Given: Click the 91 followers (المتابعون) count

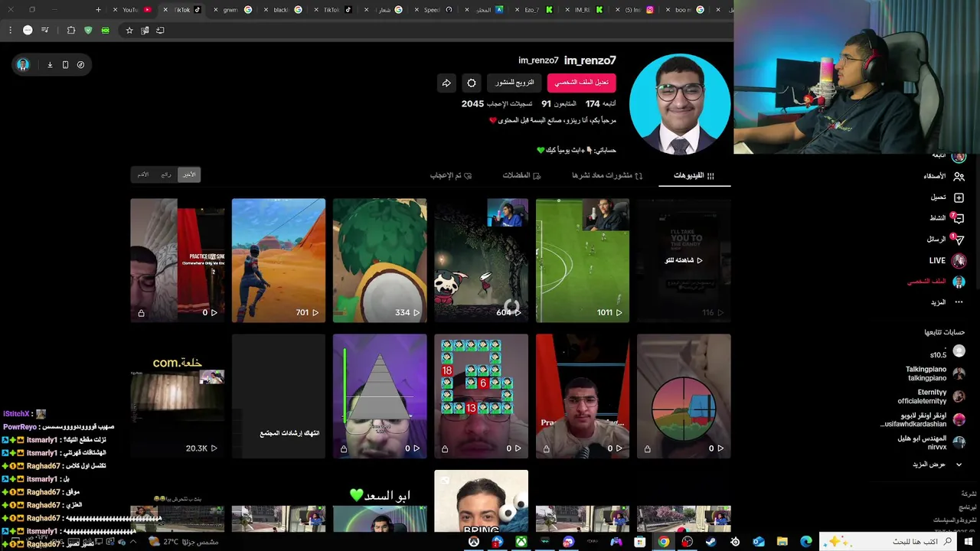Looking at the screenshot, I should pyautogui.click(x=559, y=103).
